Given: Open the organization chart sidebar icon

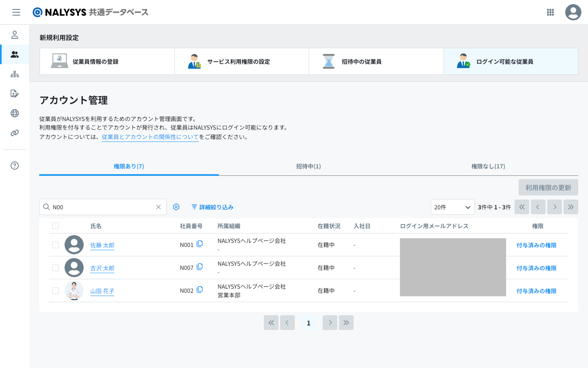Looking at the screenshot, I should [15, 74].
